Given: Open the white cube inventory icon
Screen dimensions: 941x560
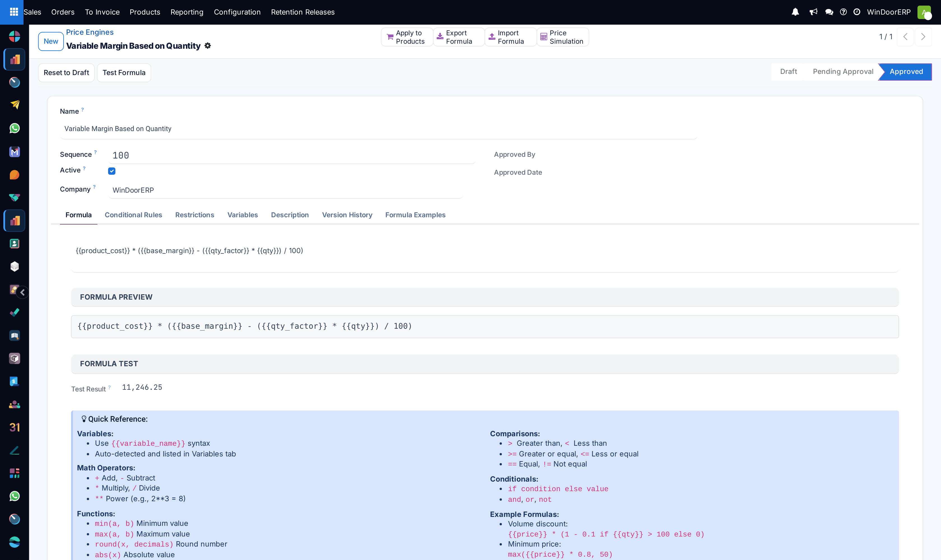Looking at the screenshot, I should (x=14, y=266).
